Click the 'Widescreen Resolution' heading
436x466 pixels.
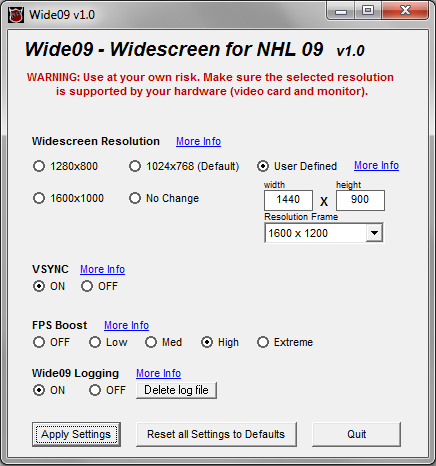pyautogui.click(x=96, y=141)
